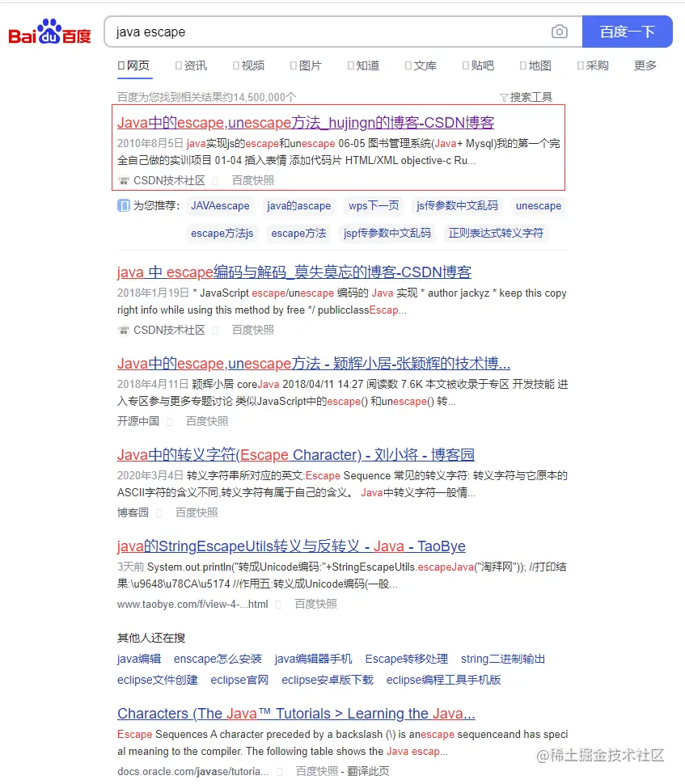Open java的StringEscapeUtils转义与反转义 result

[x=291, y=546]
